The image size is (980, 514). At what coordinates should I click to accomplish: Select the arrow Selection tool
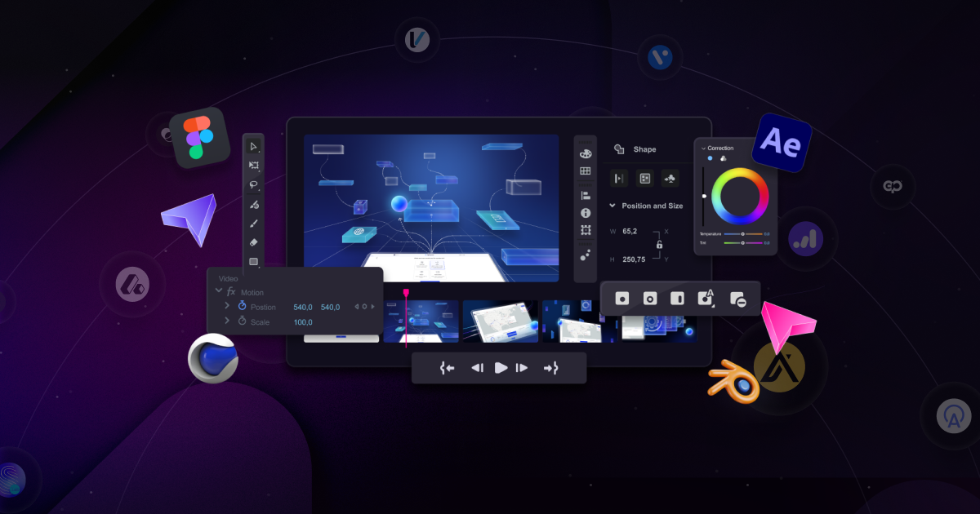(254, 145)
